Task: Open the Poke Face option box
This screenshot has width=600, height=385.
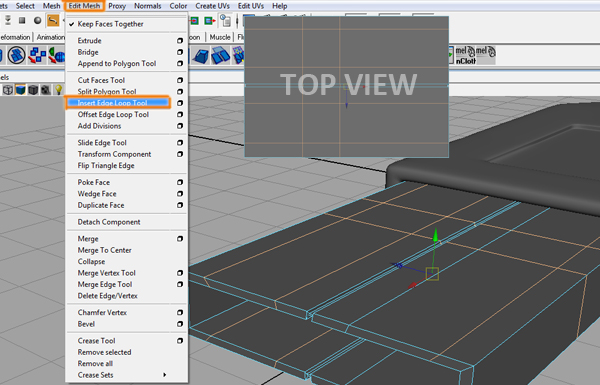Action: (180, 183)
